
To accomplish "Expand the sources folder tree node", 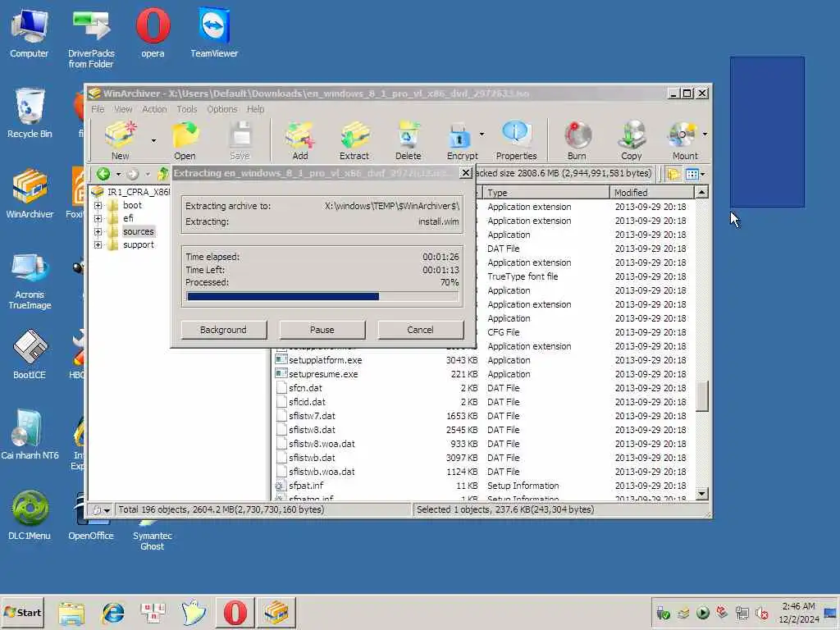I will (98, 232).
